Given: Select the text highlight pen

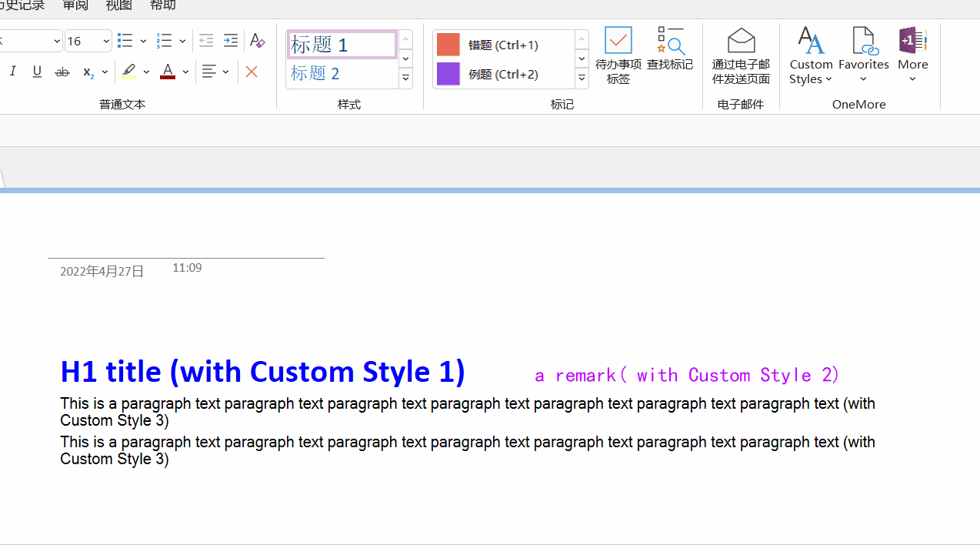Looking at the screenshot, I should tap(128, 72).
